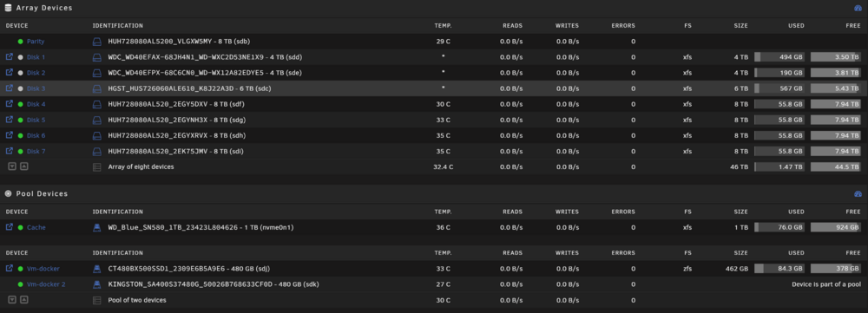Click list icon beside Pool of two devices

pos(97,300)
